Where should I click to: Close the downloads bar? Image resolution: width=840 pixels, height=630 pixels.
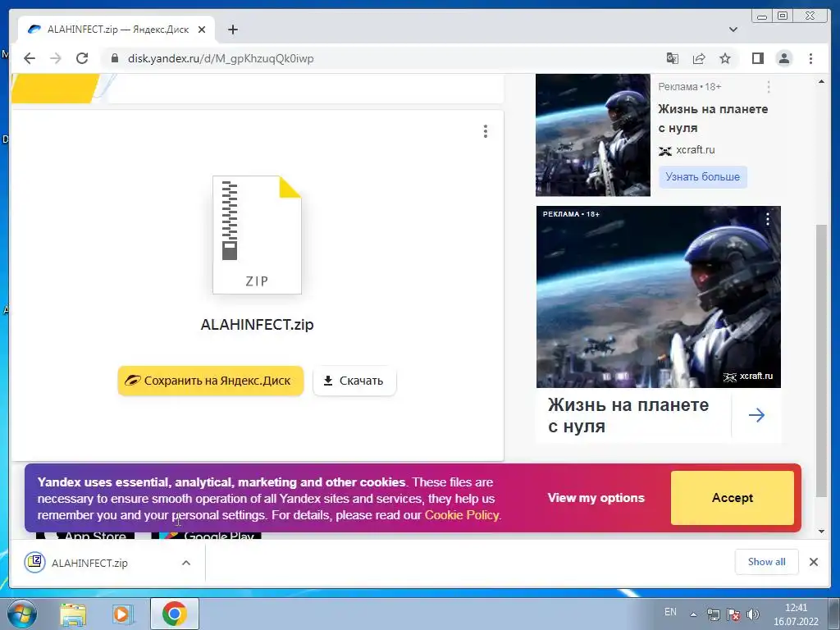coord(813,562)
